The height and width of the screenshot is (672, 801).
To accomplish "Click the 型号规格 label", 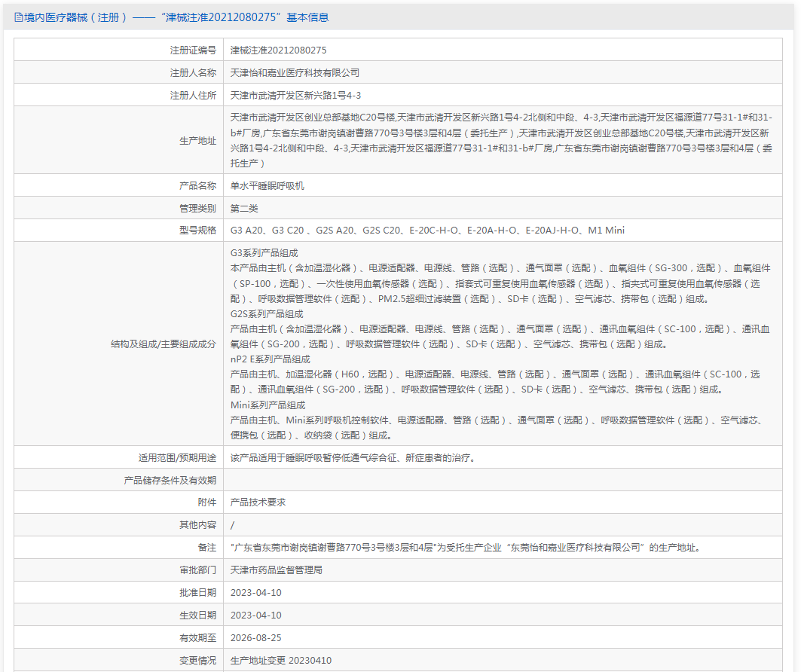I will 197,231.
